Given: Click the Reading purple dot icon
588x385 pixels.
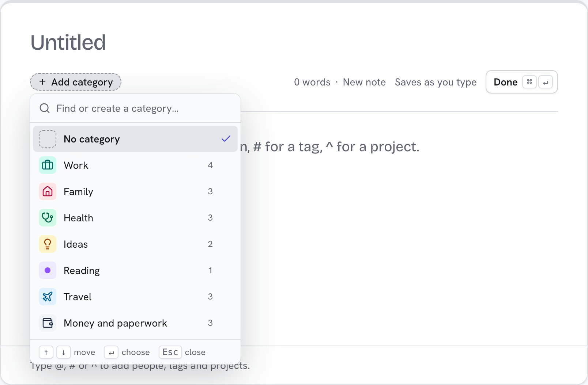Looking at the screenshot, I should [x=48, y=270].
